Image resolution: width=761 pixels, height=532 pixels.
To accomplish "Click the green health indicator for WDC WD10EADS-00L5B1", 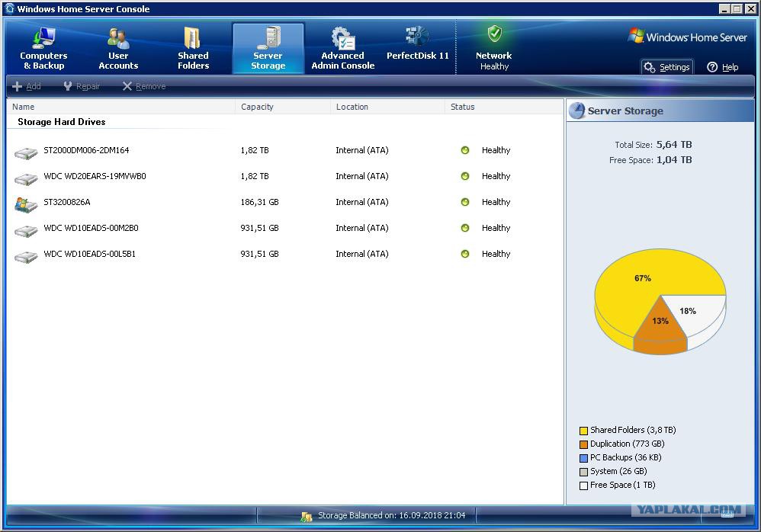I will [x=465, y=254].
